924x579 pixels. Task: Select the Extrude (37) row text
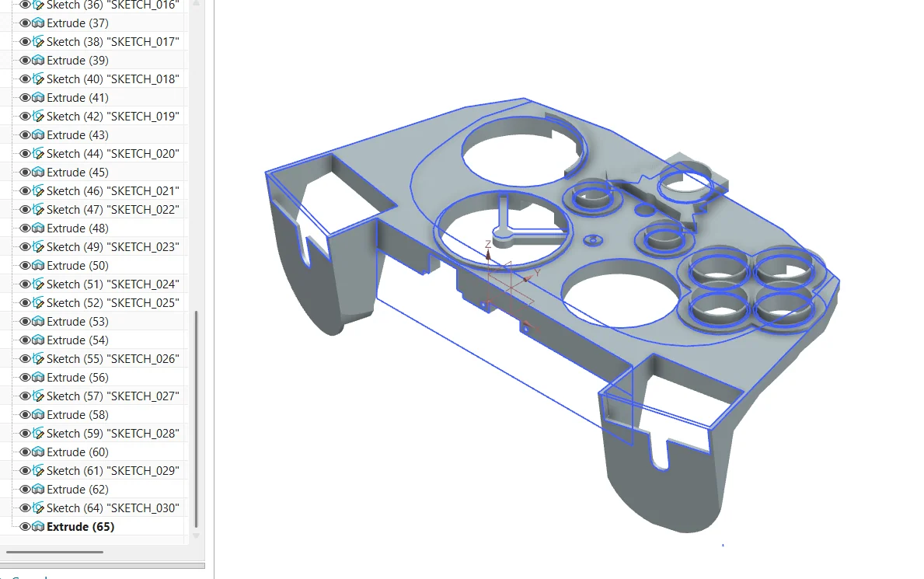[78, 23]
